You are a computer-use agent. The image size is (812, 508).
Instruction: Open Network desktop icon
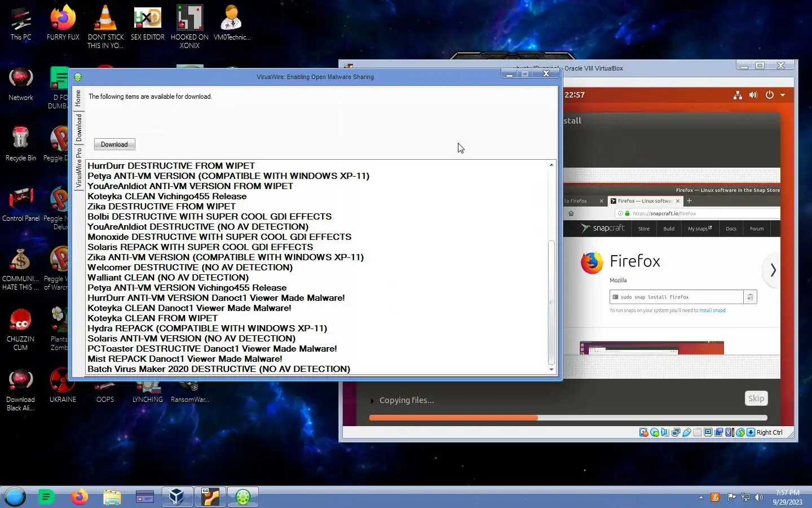[21, 84]
